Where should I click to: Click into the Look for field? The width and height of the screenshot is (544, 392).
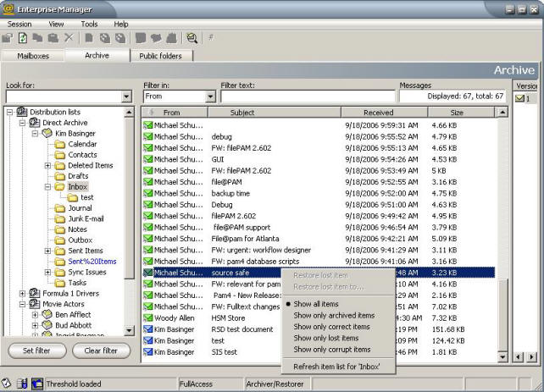pos(64,97)
